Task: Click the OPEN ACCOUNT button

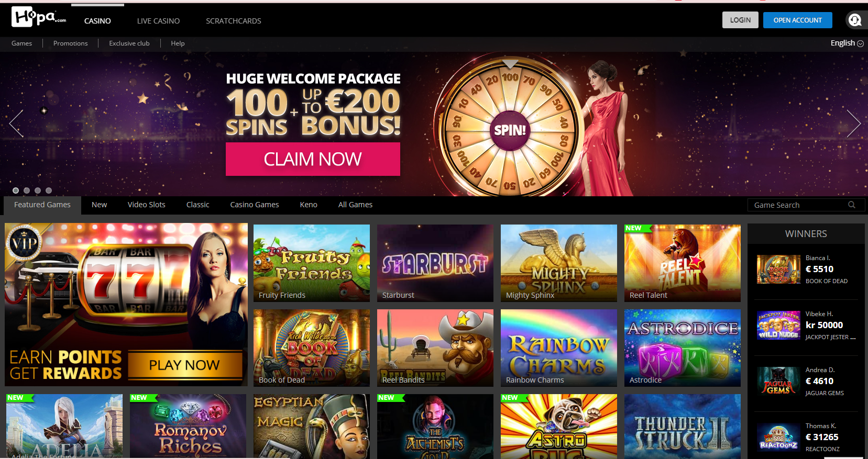Action: pyautogui.click(x=798, y=20)
